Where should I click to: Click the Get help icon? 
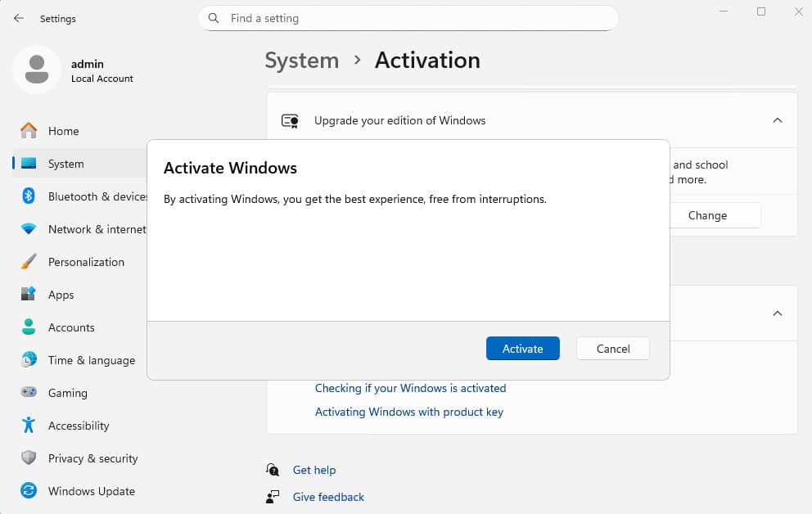pos(273,470)
